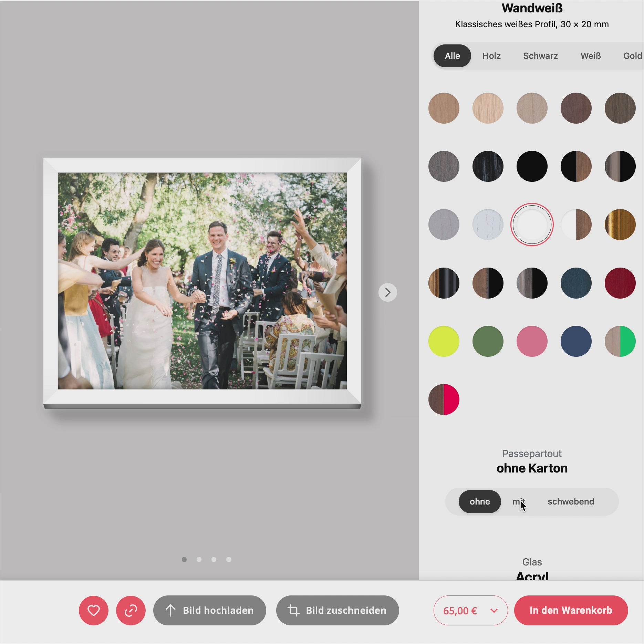Select Passepartout option ohne
Viewport: 644px width, 644px height.
[480, 501]
